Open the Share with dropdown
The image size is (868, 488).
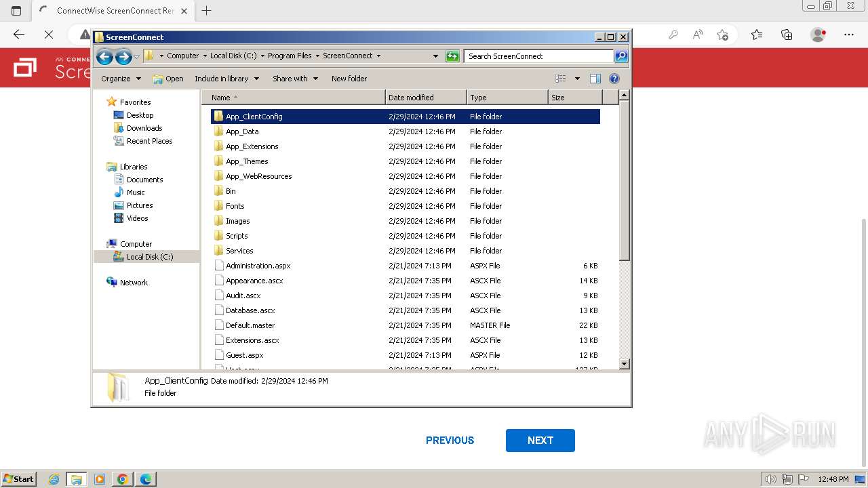295,79
